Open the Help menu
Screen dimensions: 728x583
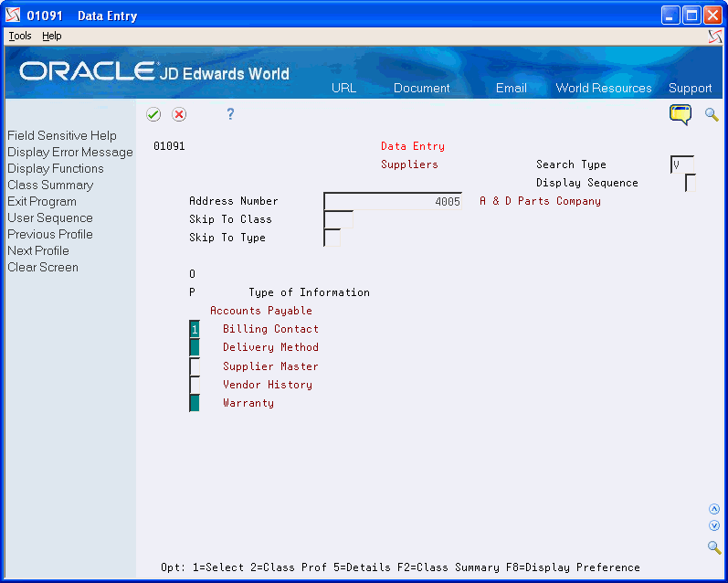51,36
